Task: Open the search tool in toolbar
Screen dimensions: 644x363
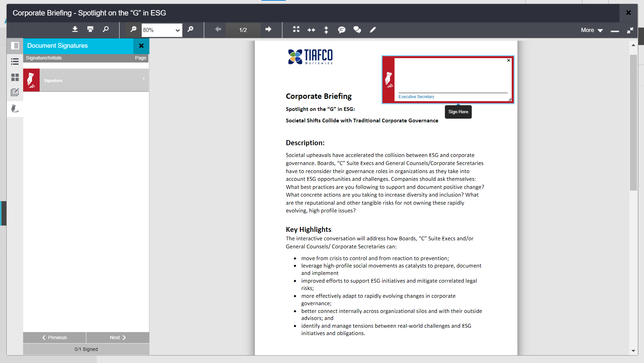Action: point(106,30)
